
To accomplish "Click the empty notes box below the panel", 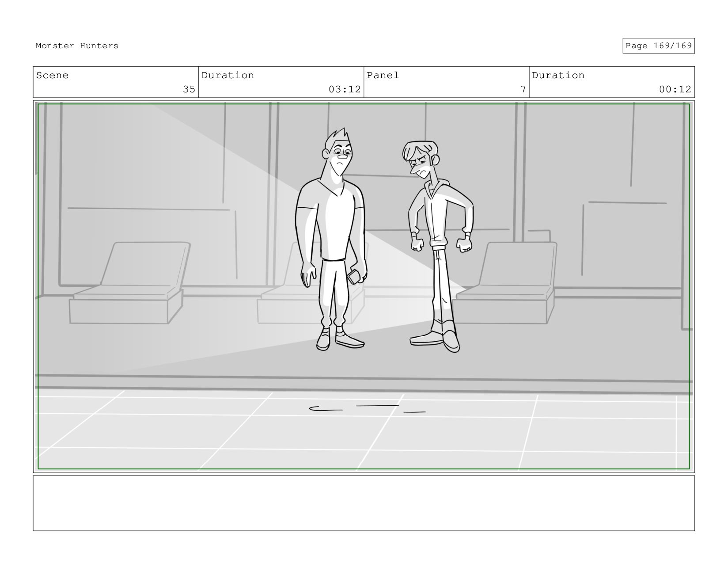I will [x=364, y=503].
